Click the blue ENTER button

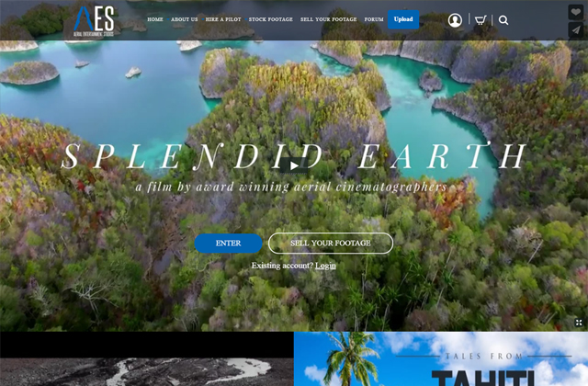[x=228, y=243]
